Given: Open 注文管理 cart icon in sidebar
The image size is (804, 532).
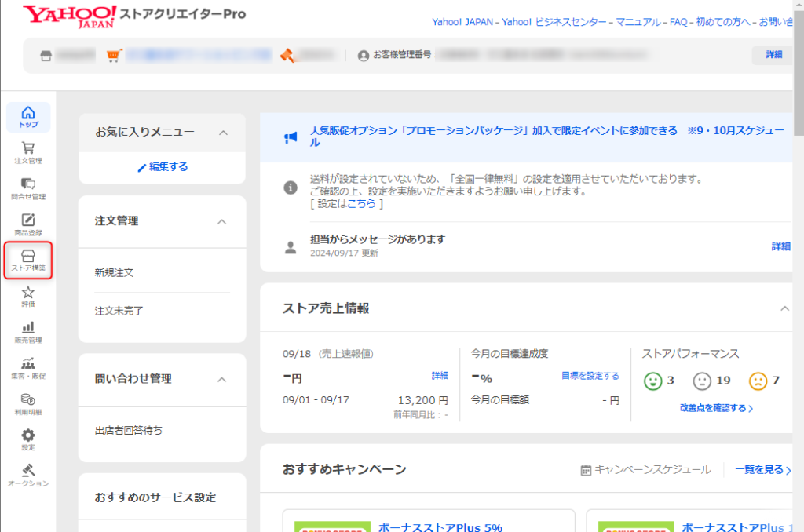Looking at the screenshot, I should [28, 153].
